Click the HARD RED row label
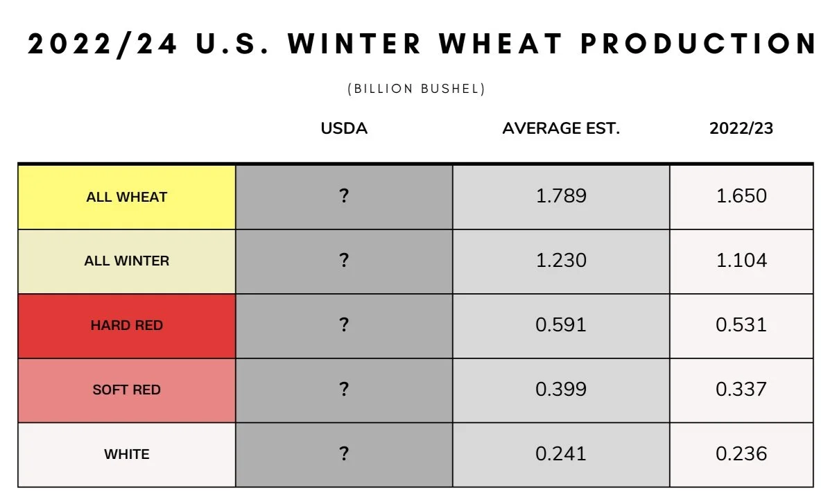This screenshot has height=504, width=830. pos(126,326)
